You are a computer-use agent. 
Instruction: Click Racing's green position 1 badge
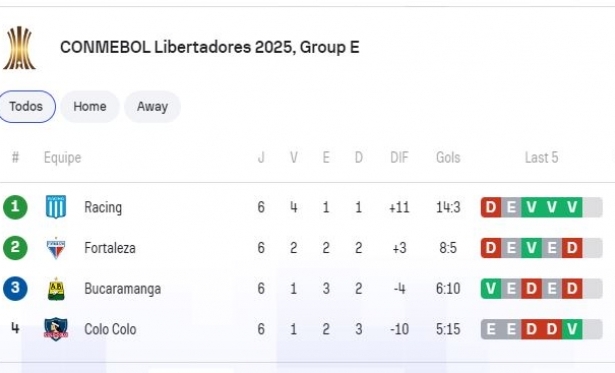[15, 207]
